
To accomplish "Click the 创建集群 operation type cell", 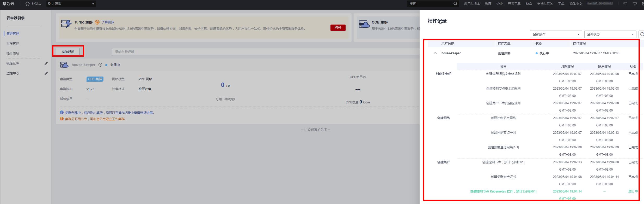I will (504, 53).
